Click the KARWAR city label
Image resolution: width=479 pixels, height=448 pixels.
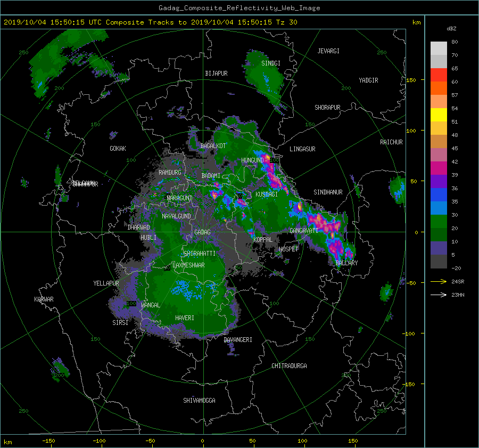click(44, 299)
